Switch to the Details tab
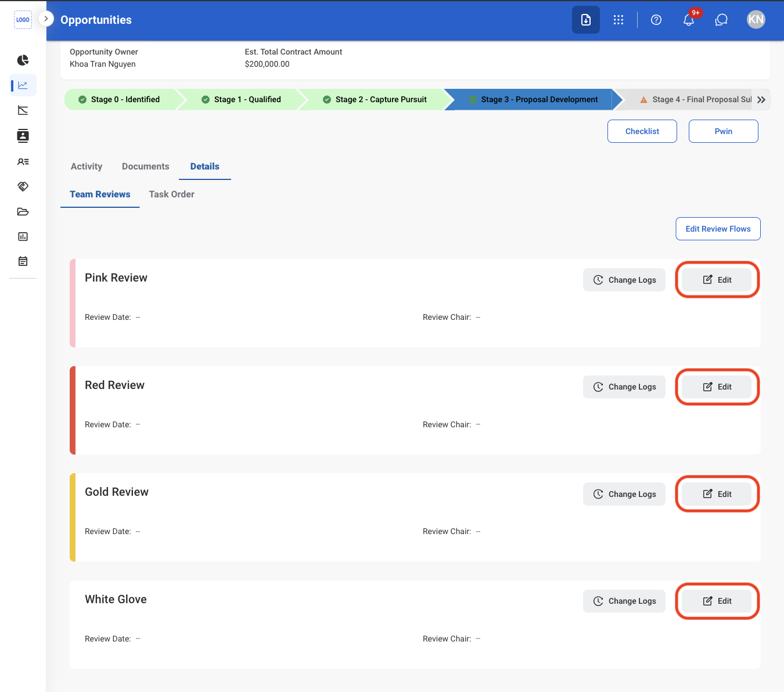The height and width of the screenshot is (692, 784). (x=205, y=167)
